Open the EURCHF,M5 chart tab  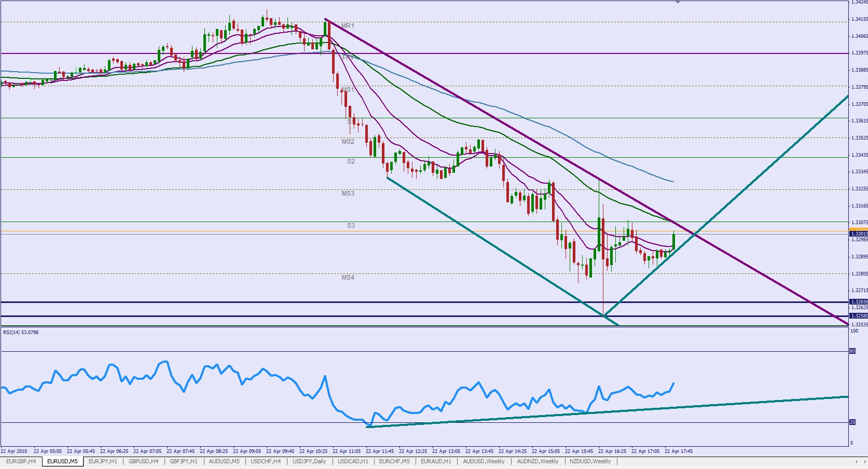[x=394, y=461]
